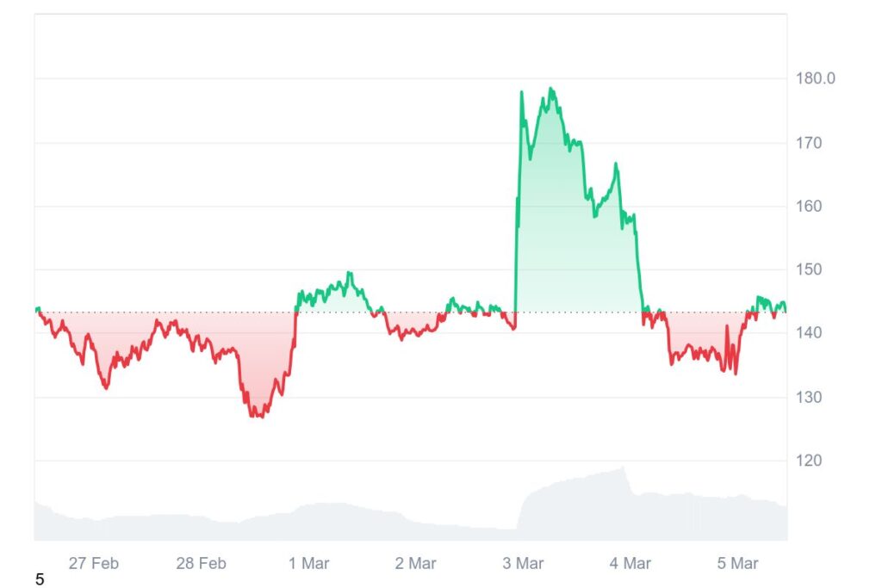Click the 5 Mar date label

[737, 564]
